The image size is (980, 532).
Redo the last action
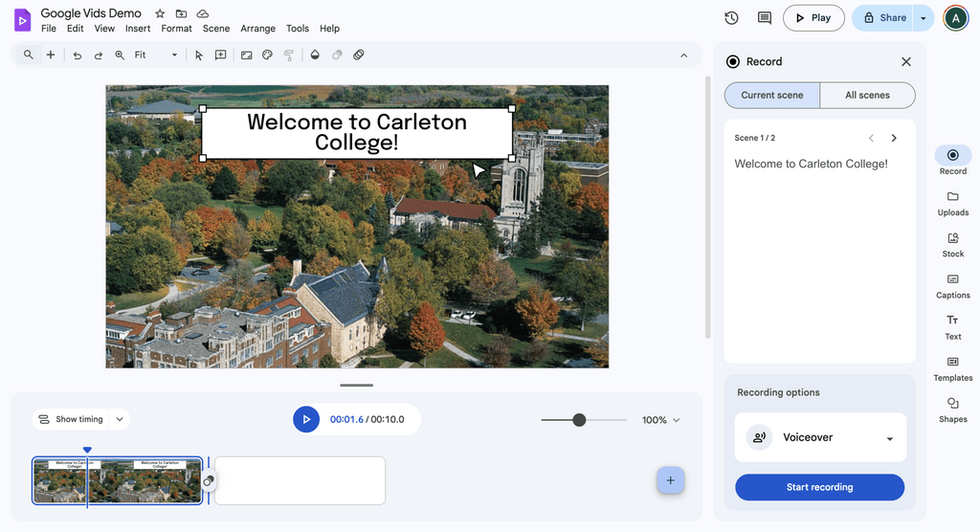coord(99,55)
